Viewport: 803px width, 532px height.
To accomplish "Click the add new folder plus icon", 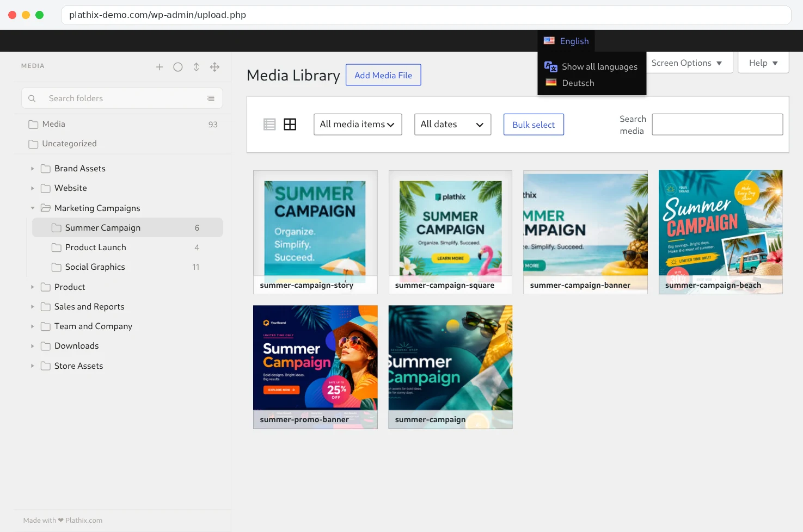I will point(160,67).
